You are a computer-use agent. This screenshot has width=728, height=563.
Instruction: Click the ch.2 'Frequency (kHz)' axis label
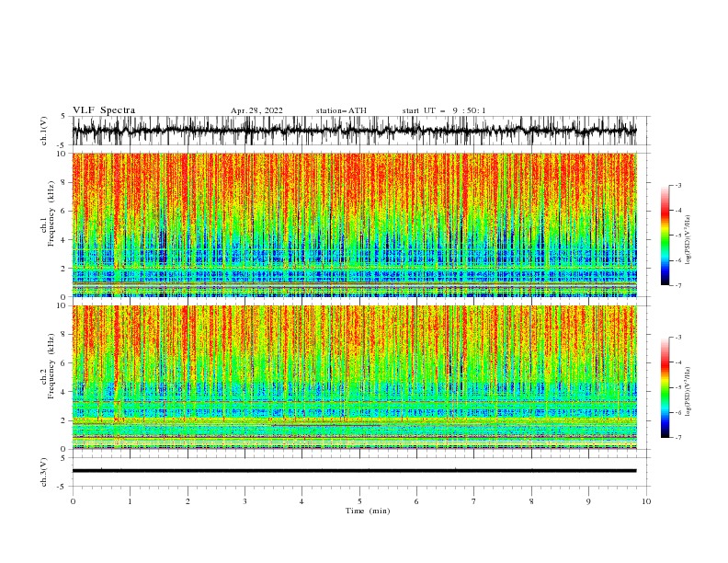point(51,365)
